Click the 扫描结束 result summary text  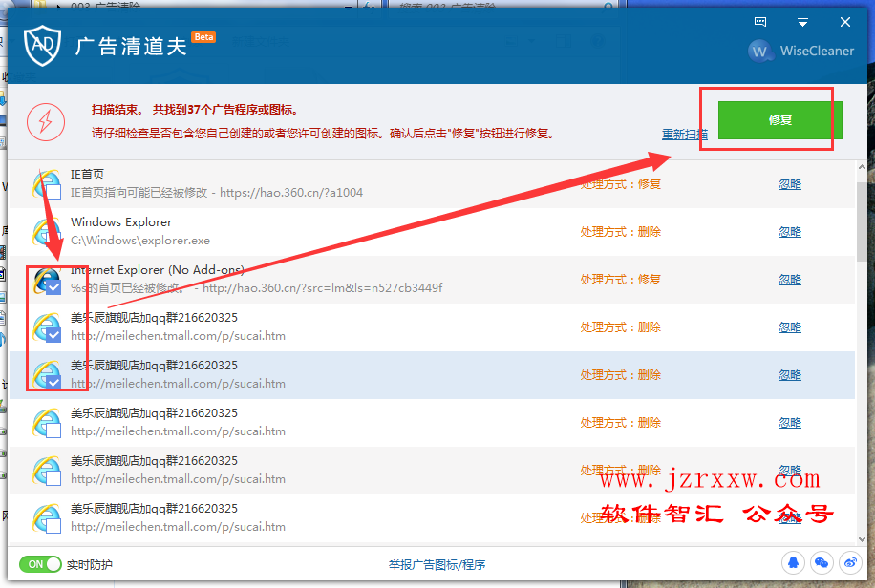click(x=195, y=110)
